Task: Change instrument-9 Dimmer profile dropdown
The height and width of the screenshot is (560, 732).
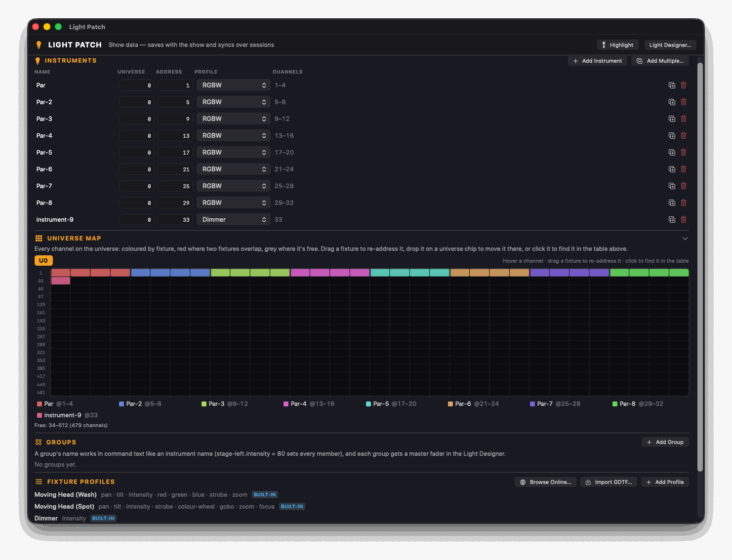Action: tap(234, 220)
